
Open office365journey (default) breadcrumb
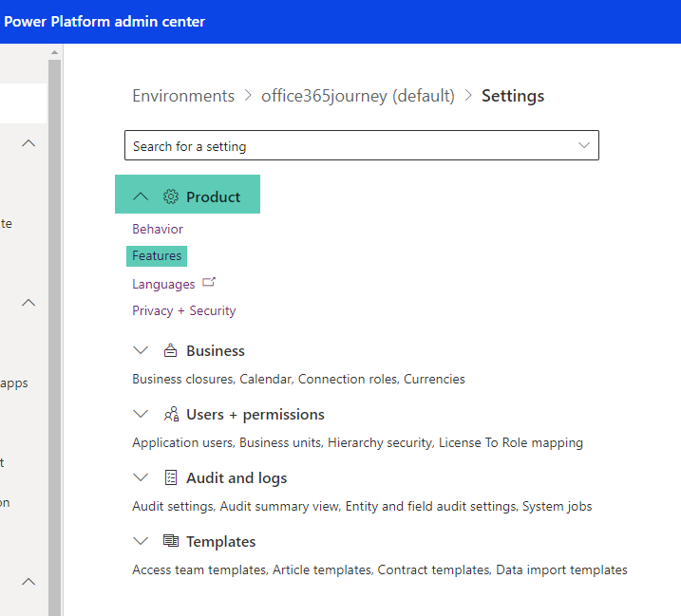(x=358, y=96)
